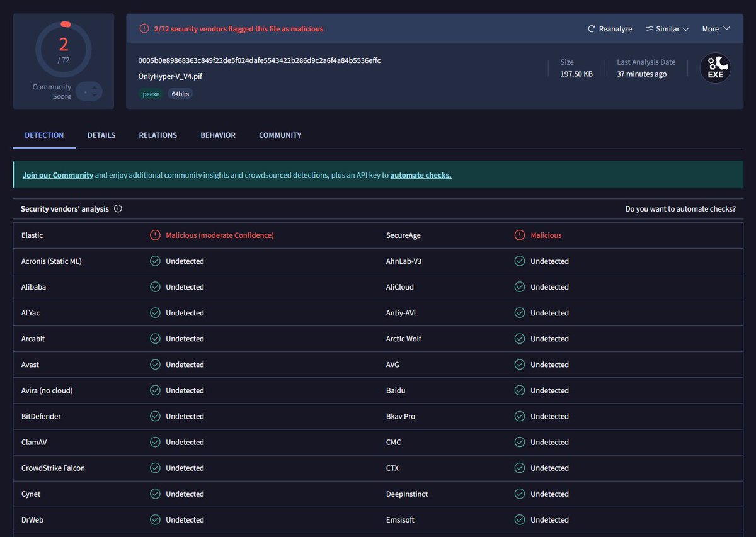Click the Malicious (moderate Confidence) result
The height and width of the screenshot is (537, 756).
220,235
